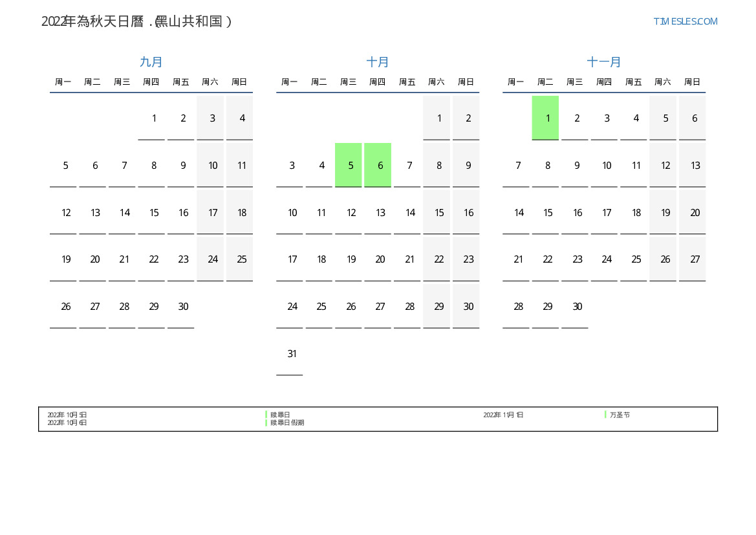
Task: Click November 27 Sunday cell
Action: point(695,259)
